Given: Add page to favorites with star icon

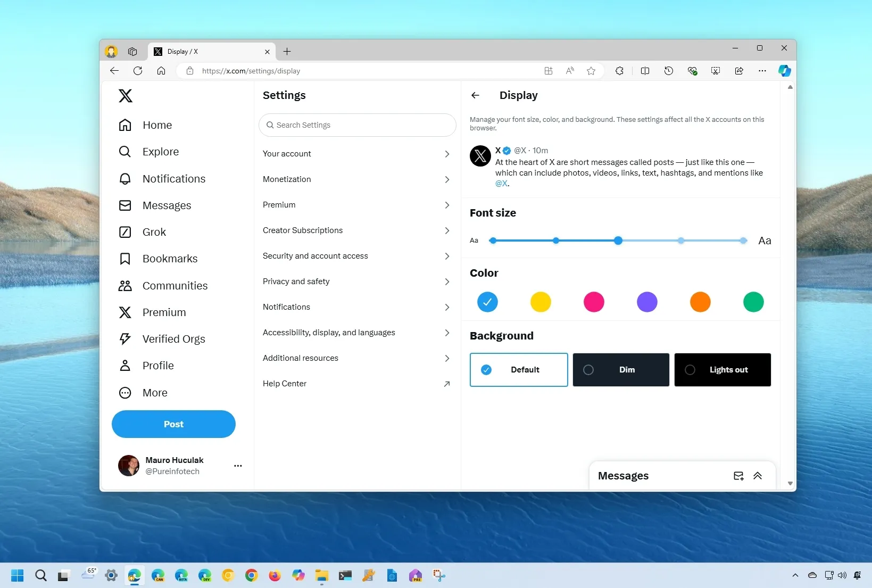Looking at the screenshot, I should pyautogui.click(x=591, y=71).
